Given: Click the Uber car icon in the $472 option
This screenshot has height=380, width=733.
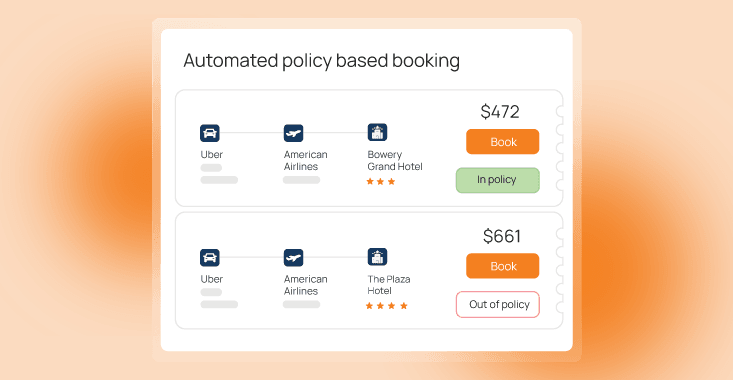Looking at the screenshot, I should [x=210, y=133].
